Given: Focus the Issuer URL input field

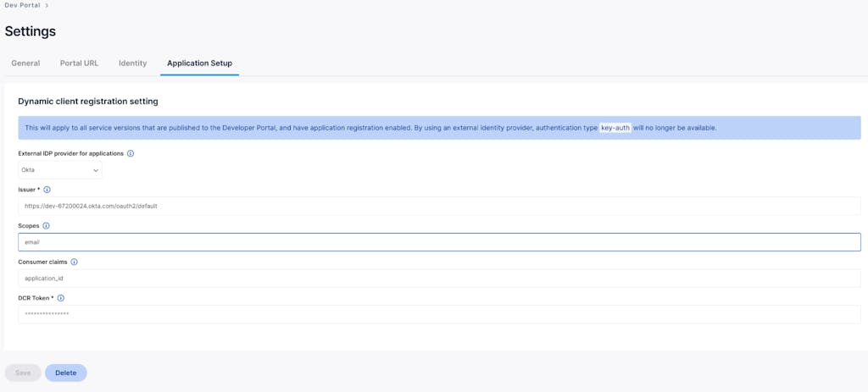Looking at the screenshot, I should point(439,206).
